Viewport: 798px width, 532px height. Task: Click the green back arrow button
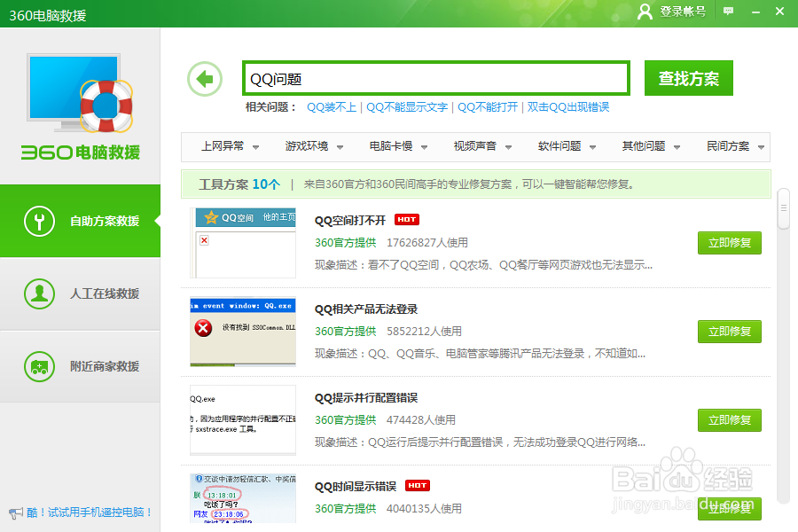(x=205, y=79)
